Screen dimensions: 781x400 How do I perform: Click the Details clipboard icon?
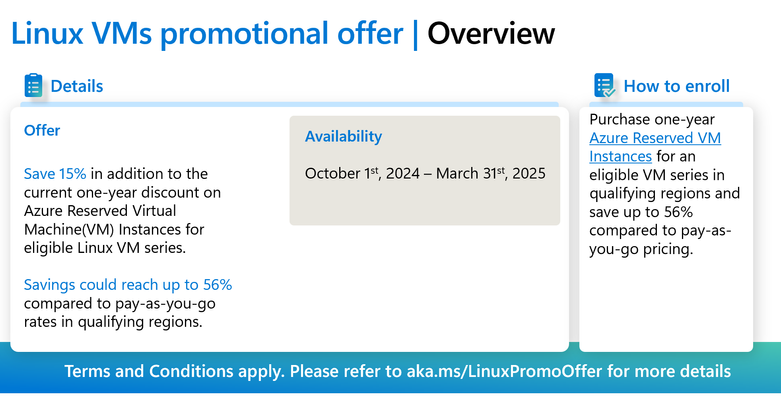[x=33, y=85]
